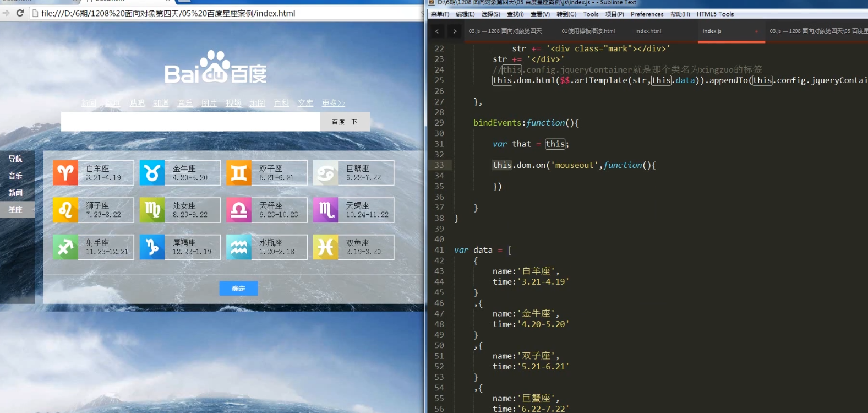Image resolution: width=868 pixels, height=413 pixels.
Task: Switch to first 03.js tab
Action: [505, 31]
